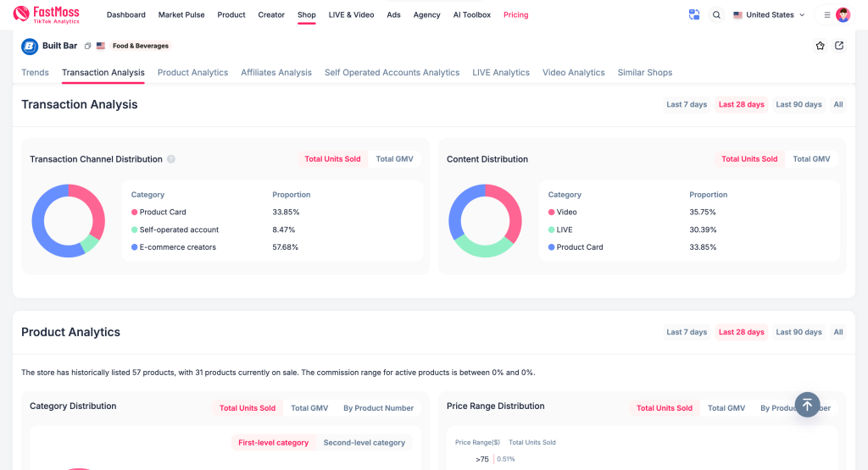Open Self Operated Accounts Analytics tab
868x470 pixels.
point(392,73)
